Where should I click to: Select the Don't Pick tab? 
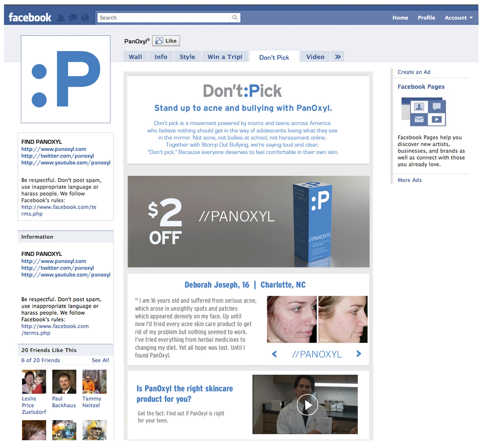point(274,57)
